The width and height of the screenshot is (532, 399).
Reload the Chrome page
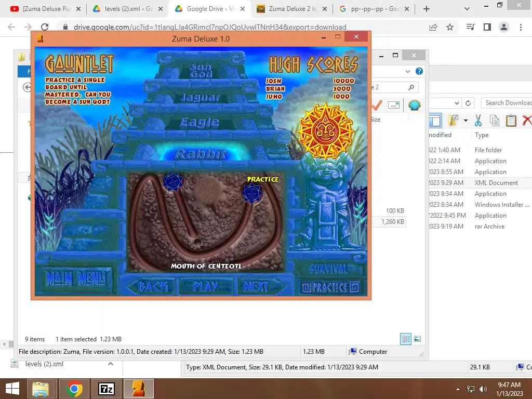click(x=45, y=27)
